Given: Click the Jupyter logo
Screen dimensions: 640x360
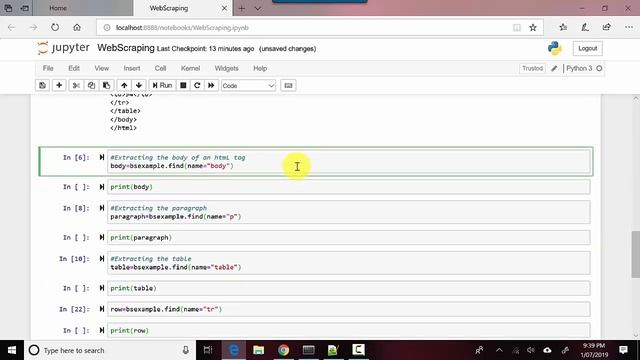Looking at the screenshot, I should (63, 48).
